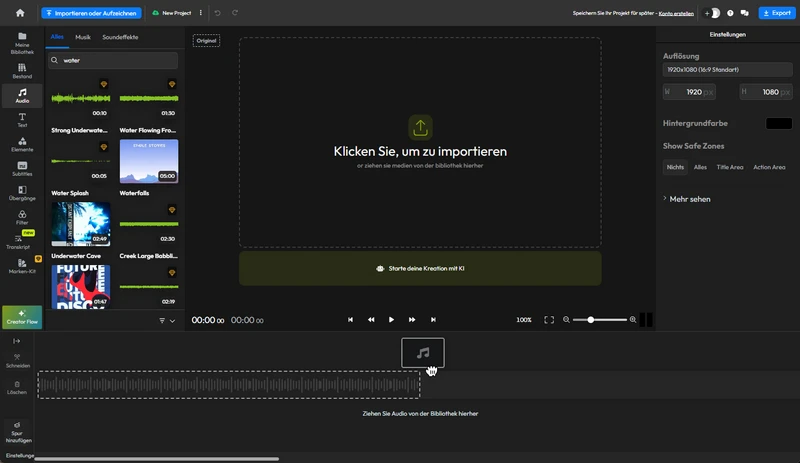Select the Nichts safe zone option
The width and height of the screenshot is (800, 463).
pos(675,167)
